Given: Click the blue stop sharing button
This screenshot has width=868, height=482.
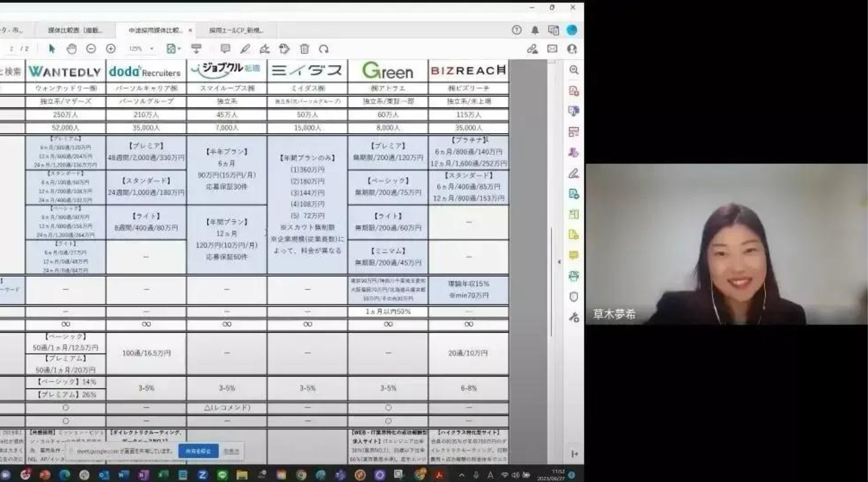Looking at the screenshot, I should point(198,451).
